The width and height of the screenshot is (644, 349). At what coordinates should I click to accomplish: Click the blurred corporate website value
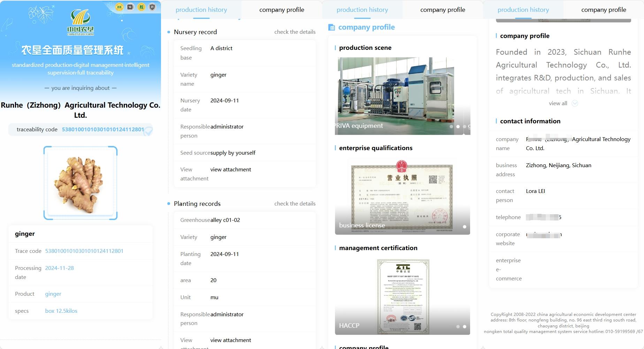[x=544, y=234]
